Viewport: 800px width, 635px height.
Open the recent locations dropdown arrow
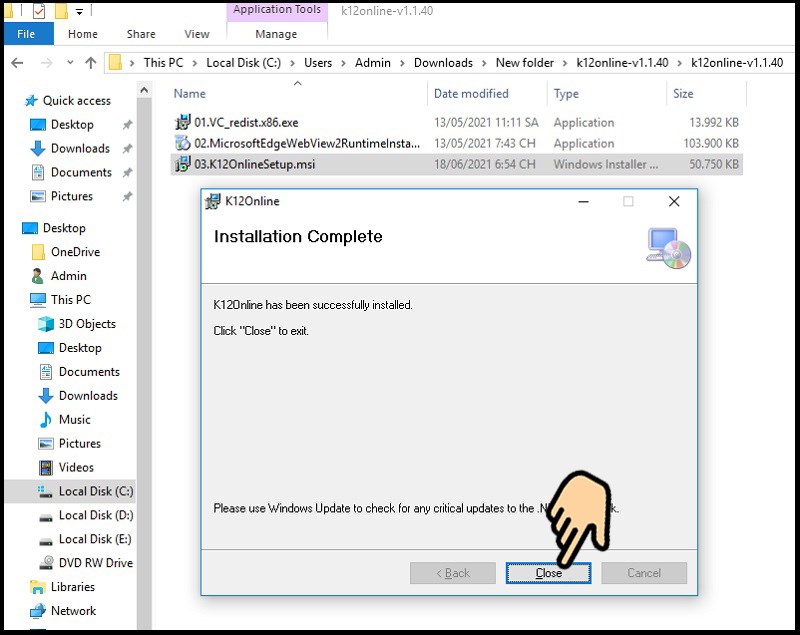[70, 63]
